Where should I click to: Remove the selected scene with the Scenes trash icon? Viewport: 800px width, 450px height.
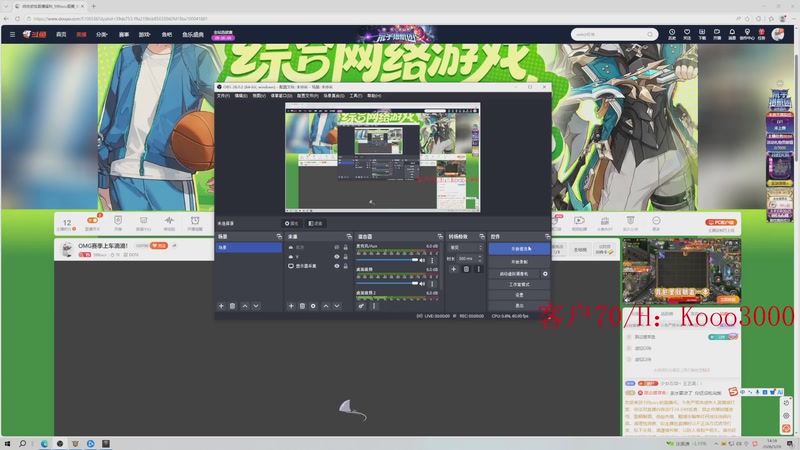pos(232,306)
